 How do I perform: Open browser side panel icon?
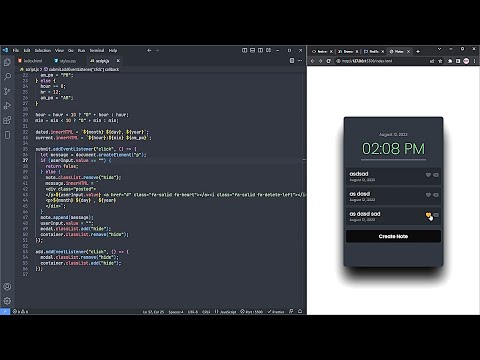[x=458, y=61]
